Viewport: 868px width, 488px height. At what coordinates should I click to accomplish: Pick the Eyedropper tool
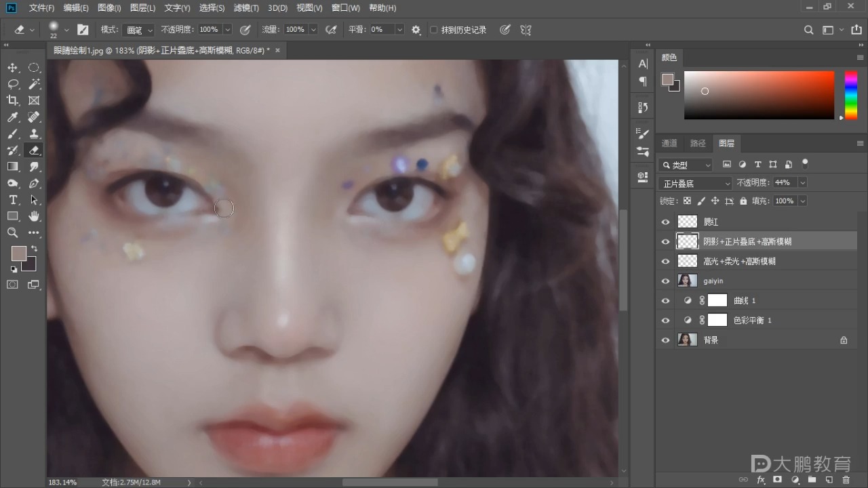[x=12, y=117]
